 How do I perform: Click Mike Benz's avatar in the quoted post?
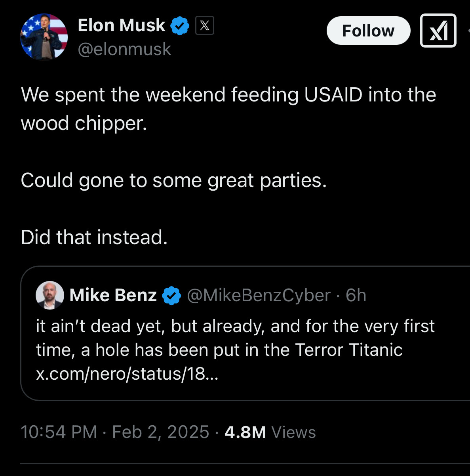50,295
